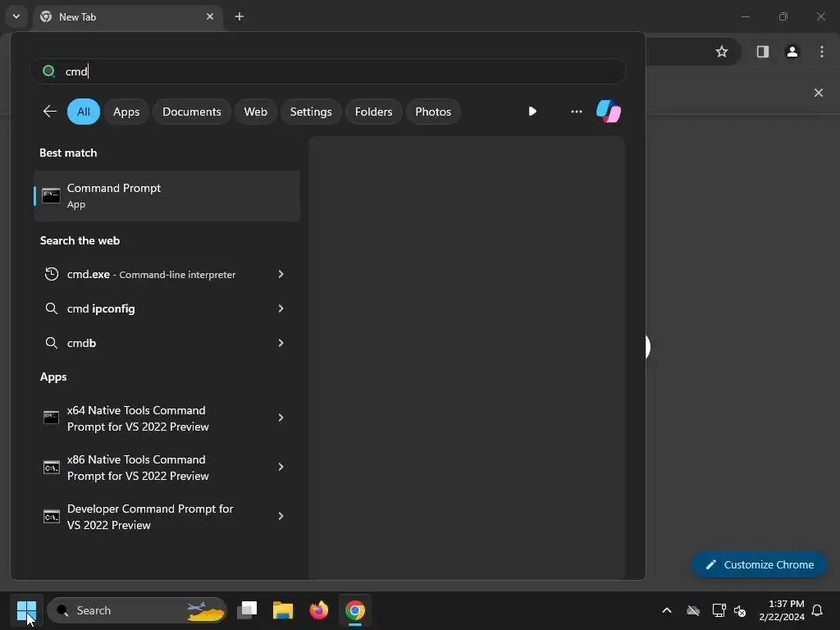The height and width of the screenshot is (630, 840).
Task: Open the clock and date flyout
Action: pos(782,610)
